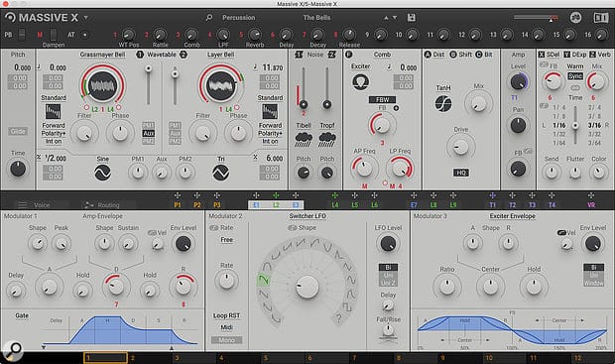The width and height of the screenshot is (615, 364).
Task: Select the B Shift insert effect tab
Action: coord(461,55)
